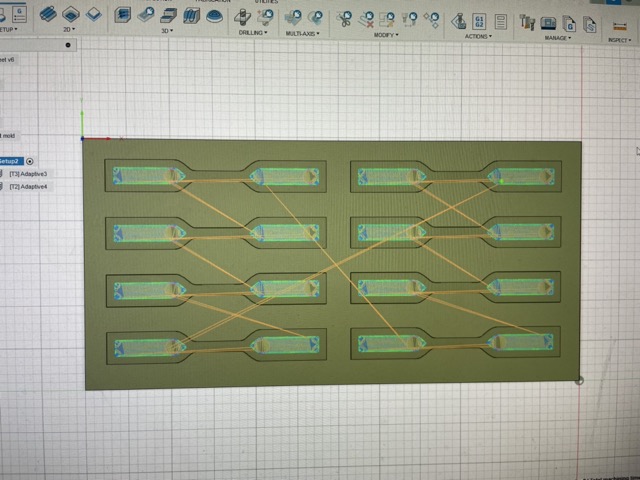Image resolution: width=640 pixels, height=480 pixels.
Task: Click the Setup2 activation radio button
Action: pos(29,161)
